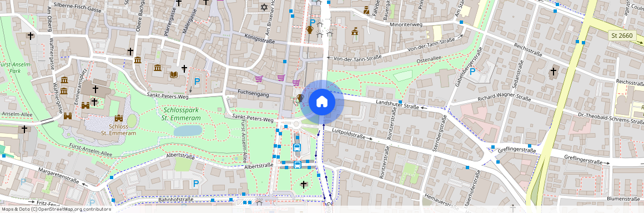Open the library book icon
The width and height of the screenshot is (644, 213).
point(174,75)
